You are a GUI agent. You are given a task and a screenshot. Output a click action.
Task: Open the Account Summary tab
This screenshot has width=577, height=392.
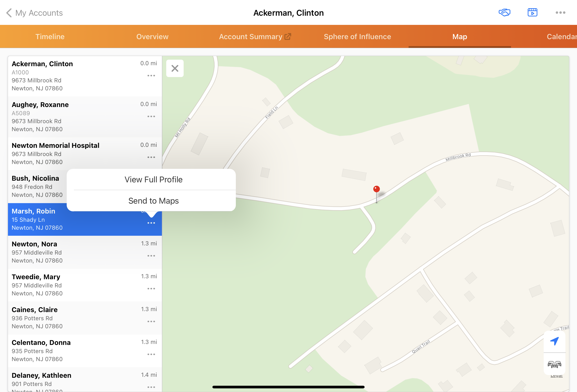(254, 37)
